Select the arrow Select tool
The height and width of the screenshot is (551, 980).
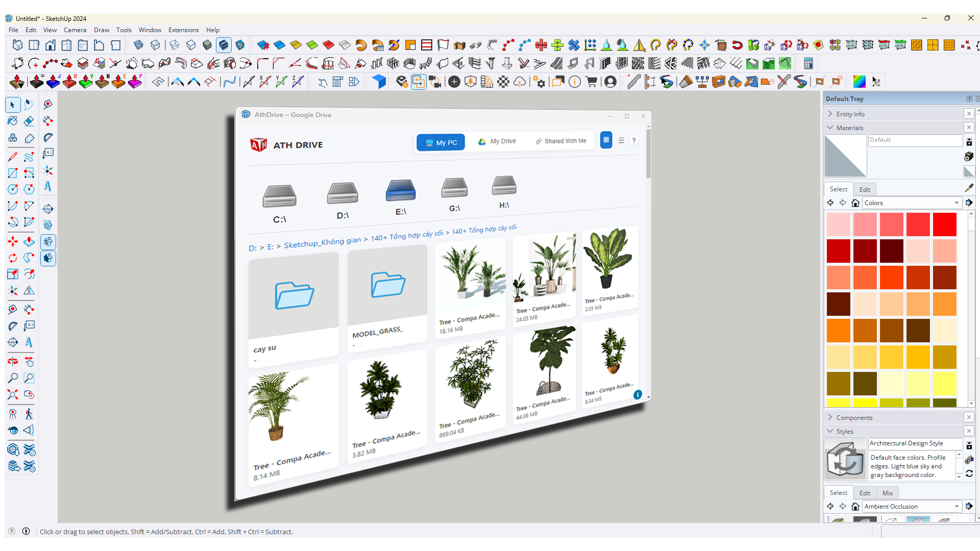coord(13,105)
